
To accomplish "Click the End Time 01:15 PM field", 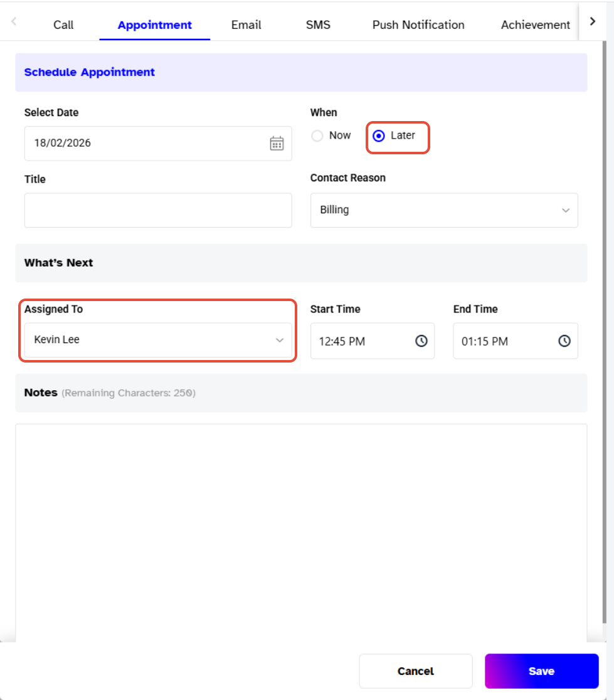I will pyautogui.click(x=516, y=341).
